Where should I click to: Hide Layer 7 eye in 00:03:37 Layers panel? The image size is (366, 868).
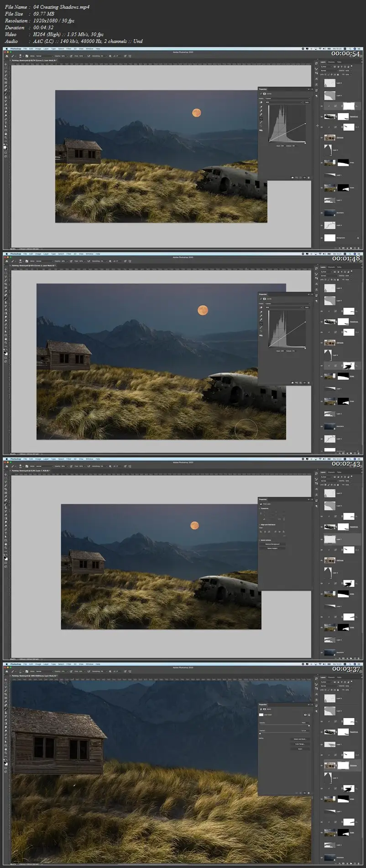pos(322,745)
